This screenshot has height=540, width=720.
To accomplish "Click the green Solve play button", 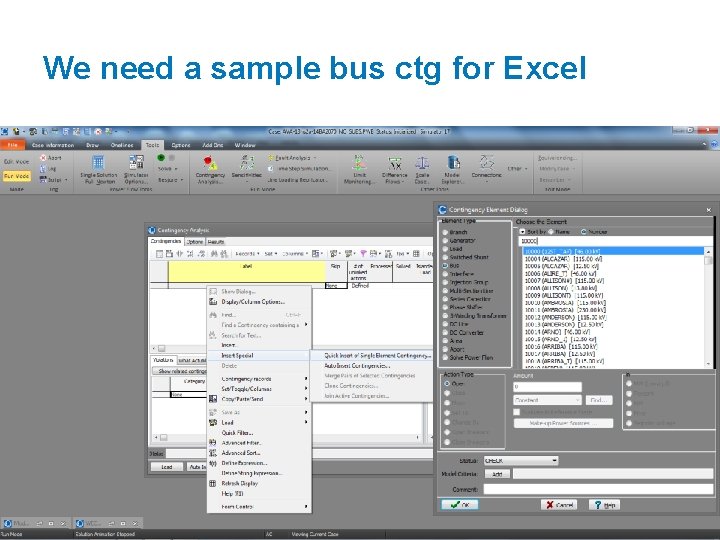I will pos(161,158).
